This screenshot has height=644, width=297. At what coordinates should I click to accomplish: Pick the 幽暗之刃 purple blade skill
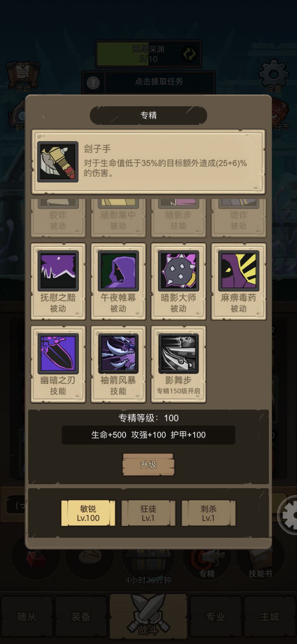[x=58, y=353]
